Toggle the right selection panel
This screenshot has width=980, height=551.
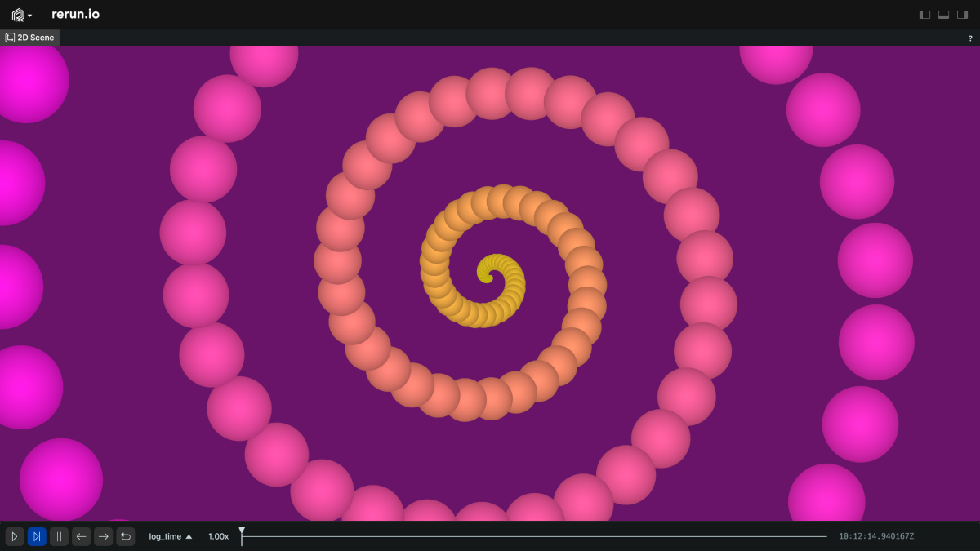962,15
